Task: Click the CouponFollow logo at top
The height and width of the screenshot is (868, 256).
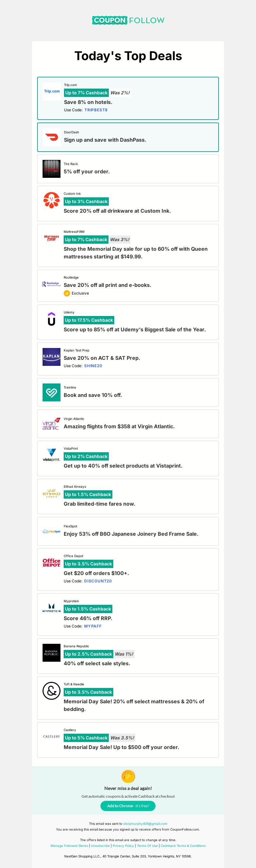Action: click(x=128, y=20)
